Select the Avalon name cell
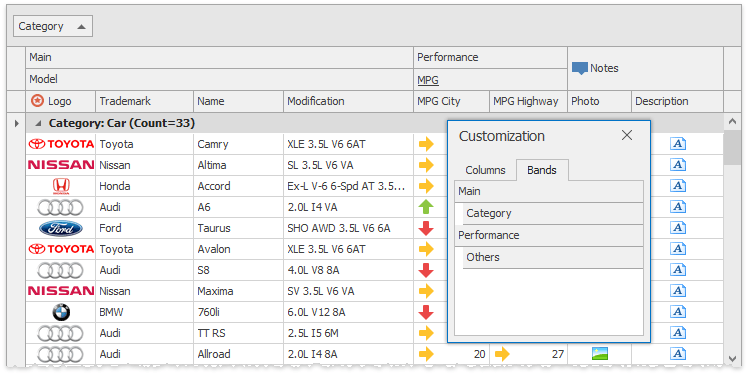Viewport: 748px width, 375px height. pyautogui.click(x=239, y=249)
